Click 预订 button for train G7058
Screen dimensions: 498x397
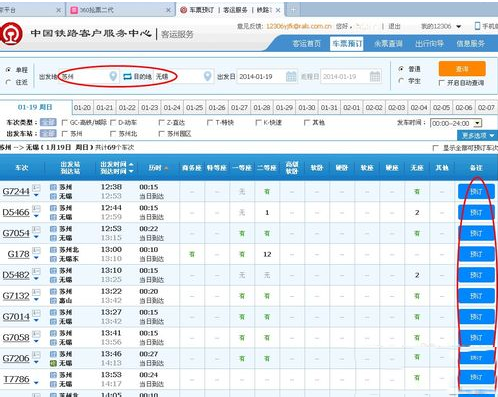coord(476,338)
